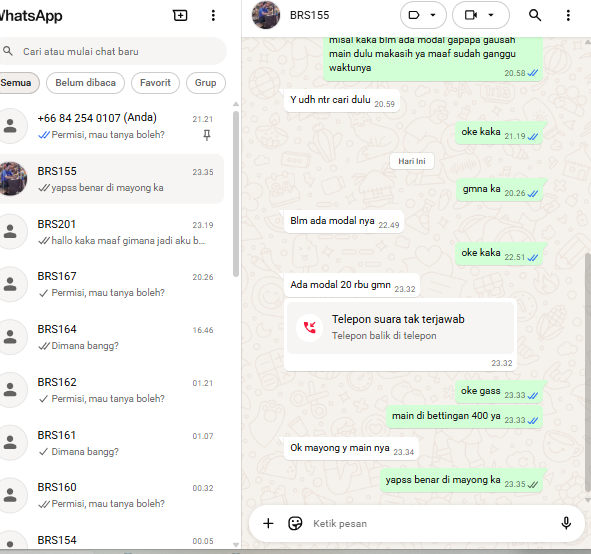Open the emoji sticker picker
The width and height of the screenshot is (591, 554).
(295, 523)
